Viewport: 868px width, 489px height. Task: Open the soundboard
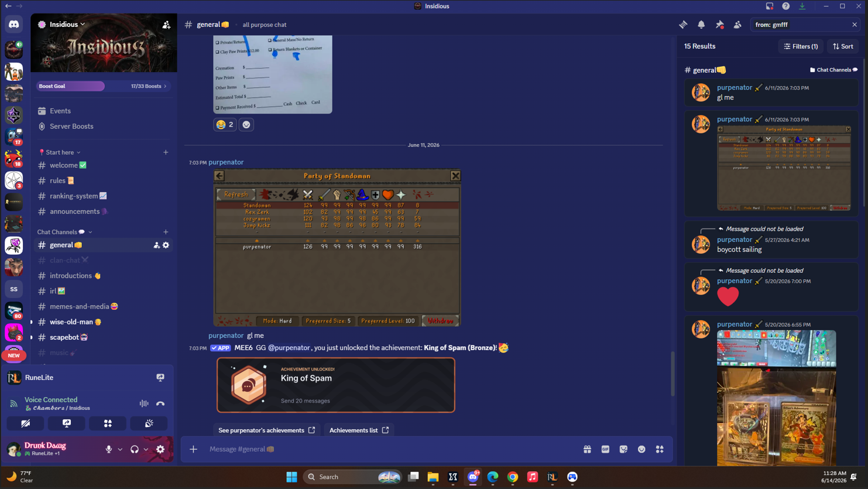pyautogui.click(x=149, y=423)
